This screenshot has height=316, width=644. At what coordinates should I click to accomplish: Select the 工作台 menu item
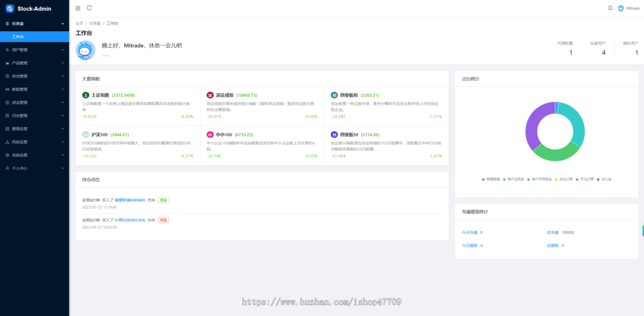(18, 37)
